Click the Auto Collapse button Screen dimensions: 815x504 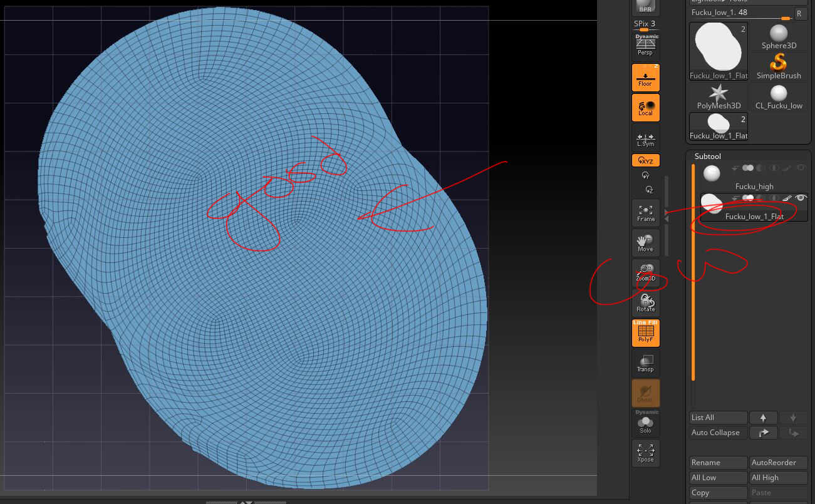719,433
